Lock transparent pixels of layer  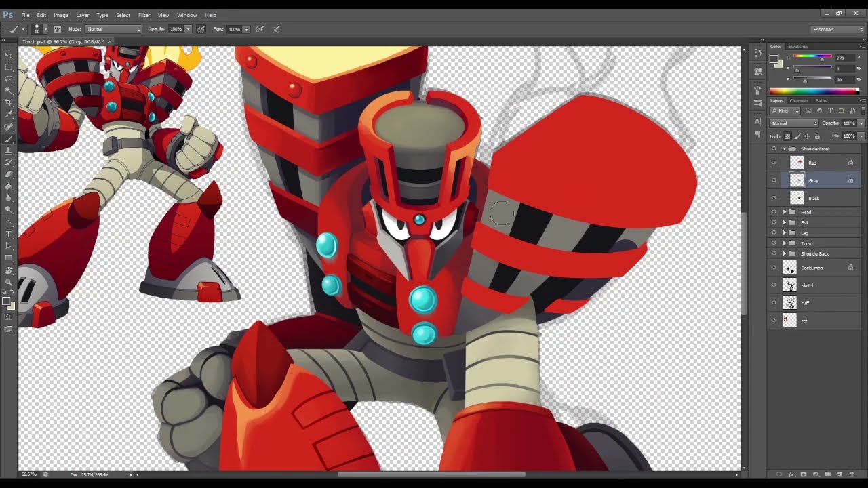[787, 136]
